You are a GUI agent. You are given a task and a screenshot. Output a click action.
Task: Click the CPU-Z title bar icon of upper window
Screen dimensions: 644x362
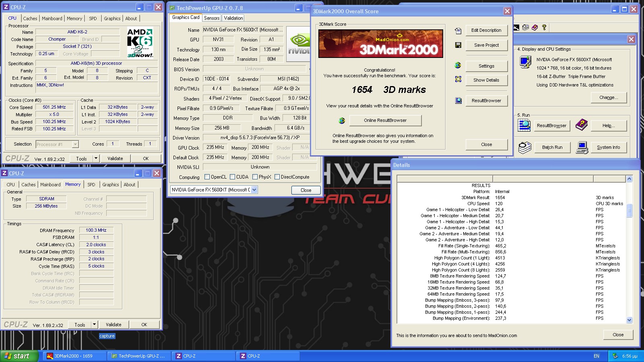point(6,7)
